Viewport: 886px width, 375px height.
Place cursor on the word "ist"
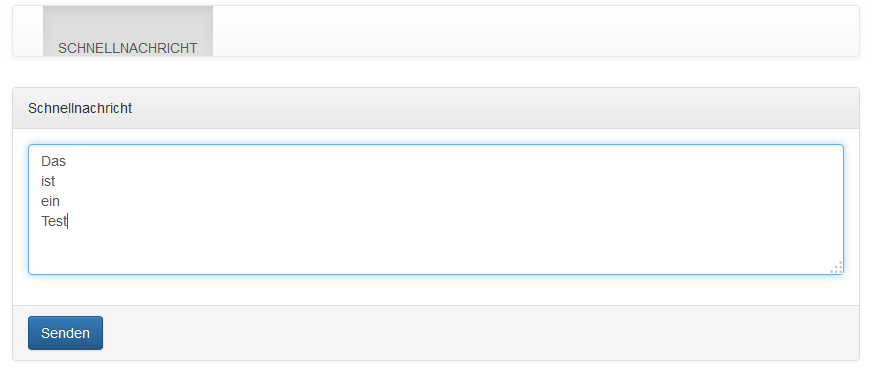tap(48, 181)
